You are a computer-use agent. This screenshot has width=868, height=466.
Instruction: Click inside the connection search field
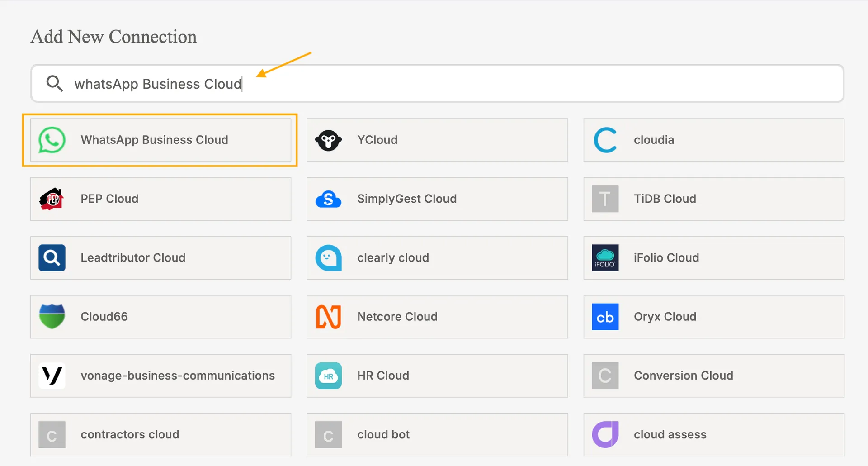pyautogui.click(x=362, y=83)
